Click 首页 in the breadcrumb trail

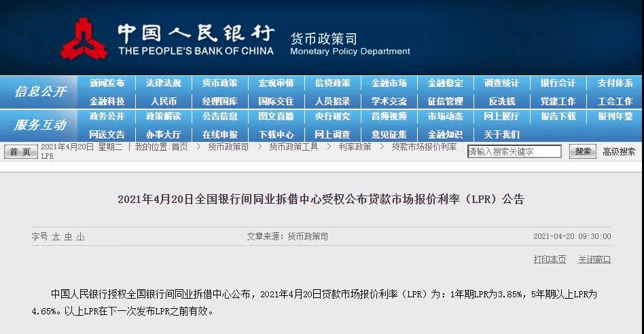179,147
